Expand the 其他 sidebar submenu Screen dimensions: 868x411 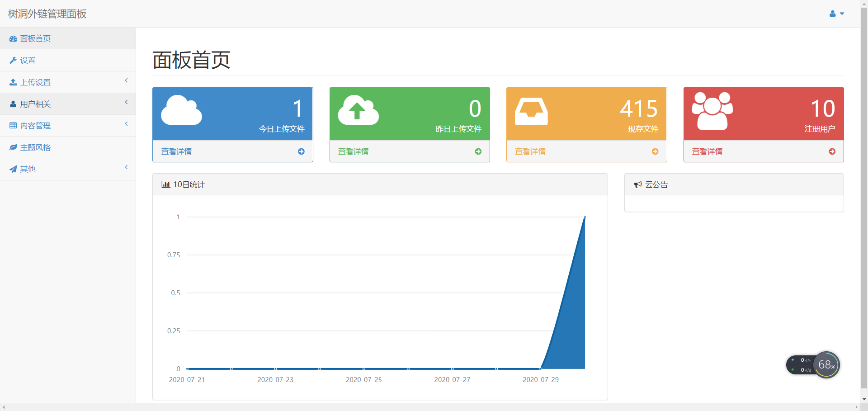(68, 169)
